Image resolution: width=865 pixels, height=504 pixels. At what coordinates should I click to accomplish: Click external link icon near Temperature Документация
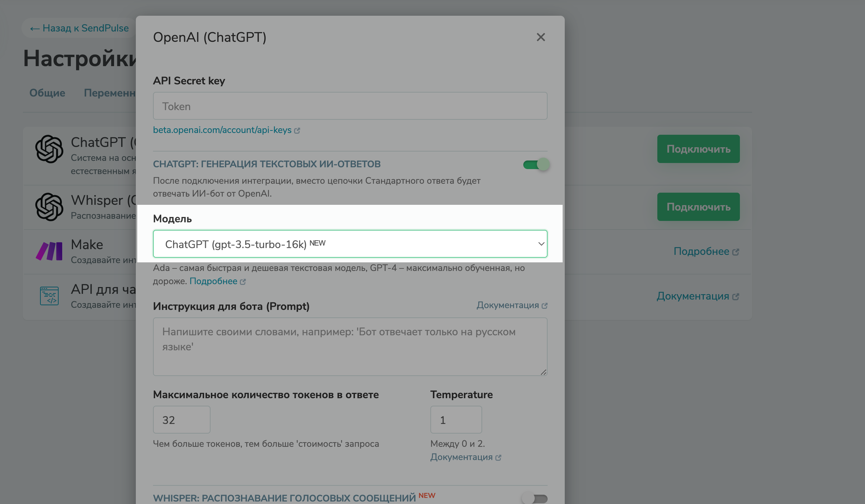tap(499, 457)
